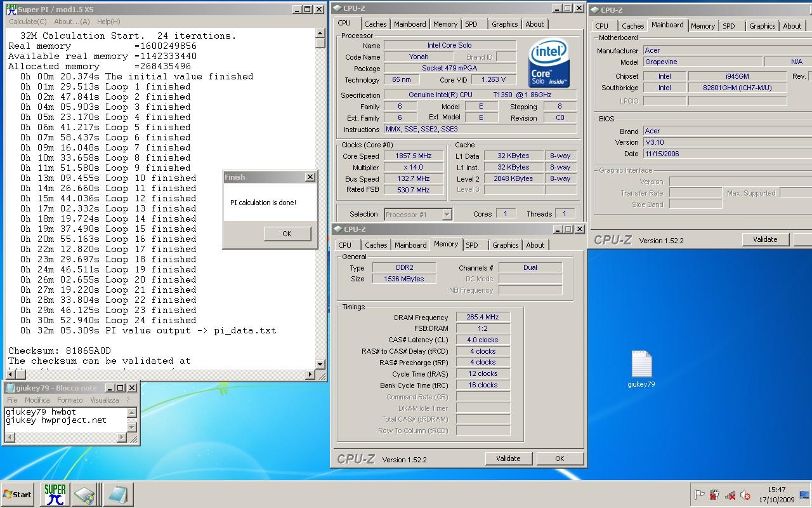This screenshot has width=812, height=508.
Task: Click the show desktop icon in tray
Action: pos(804,495)
